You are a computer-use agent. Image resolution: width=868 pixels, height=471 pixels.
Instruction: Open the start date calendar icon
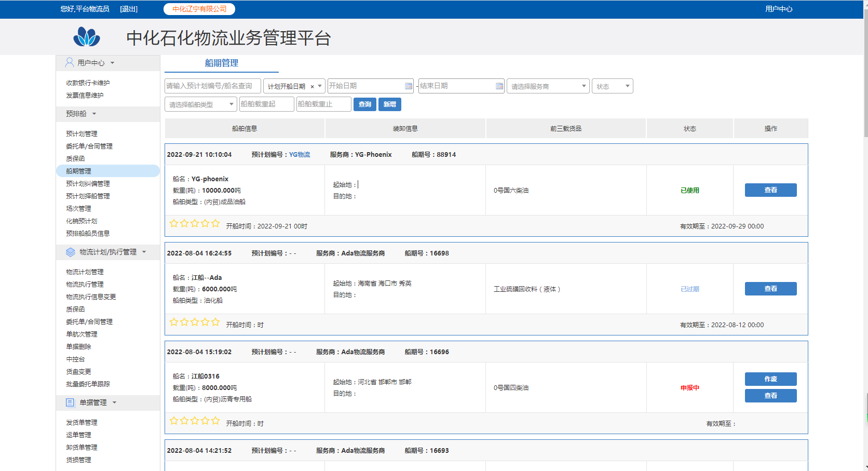[x=409, y=86]
